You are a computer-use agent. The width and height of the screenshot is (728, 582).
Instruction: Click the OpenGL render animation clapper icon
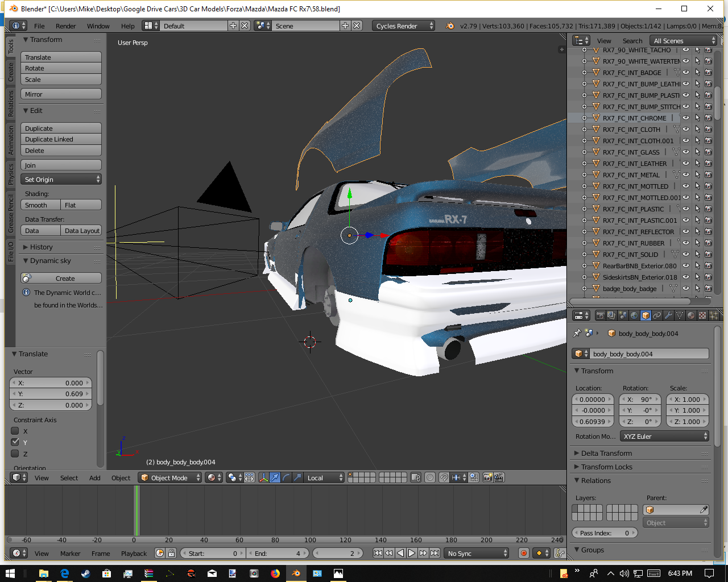click(499, 477)
